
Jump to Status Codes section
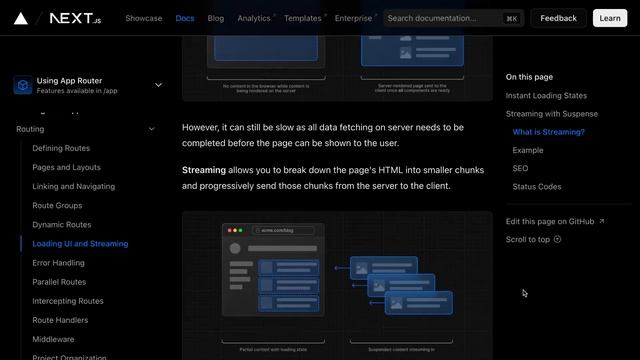click(537, 187)
